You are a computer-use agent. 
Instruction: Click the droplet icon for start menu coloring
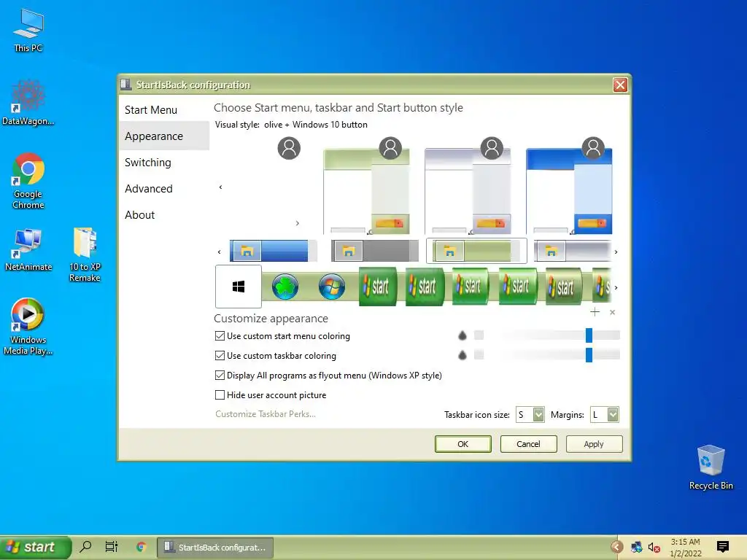[x=462, y=335]
